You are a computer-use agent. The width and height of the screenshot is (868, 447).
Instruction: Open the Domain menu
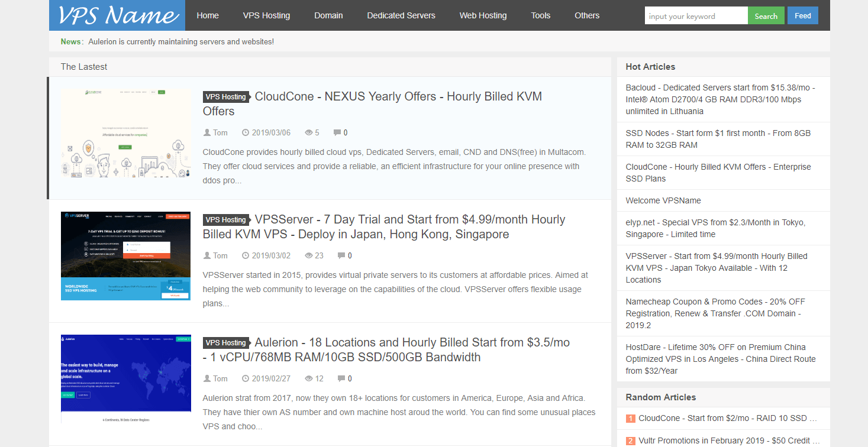pos(328,15)
